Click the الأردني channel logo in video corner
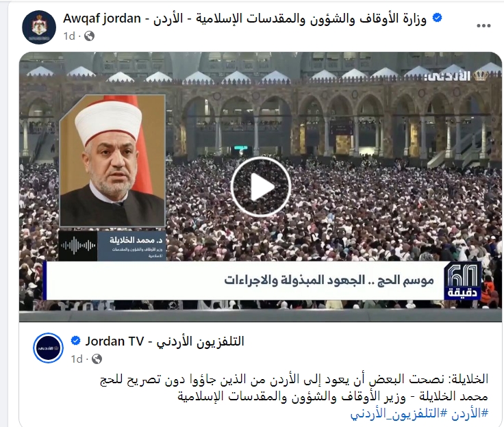The height and width of the screenshot is (427, 504). tap(457, 76)
